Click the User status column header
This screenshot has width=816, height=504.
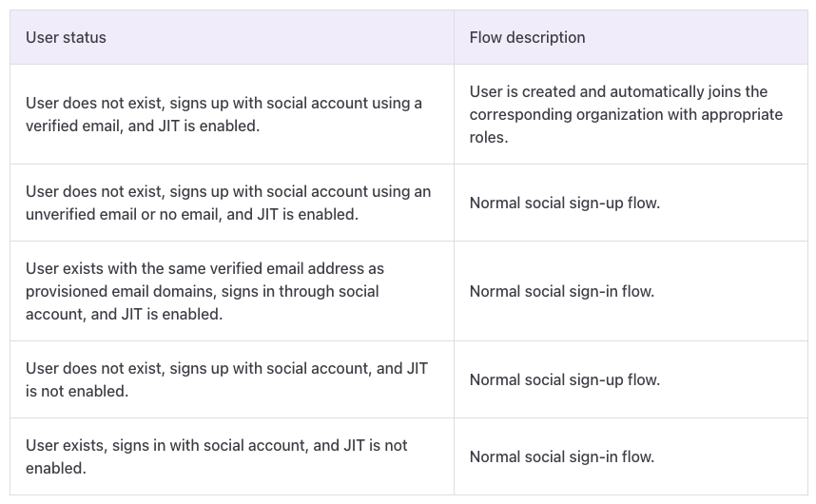tap(66, 38)
